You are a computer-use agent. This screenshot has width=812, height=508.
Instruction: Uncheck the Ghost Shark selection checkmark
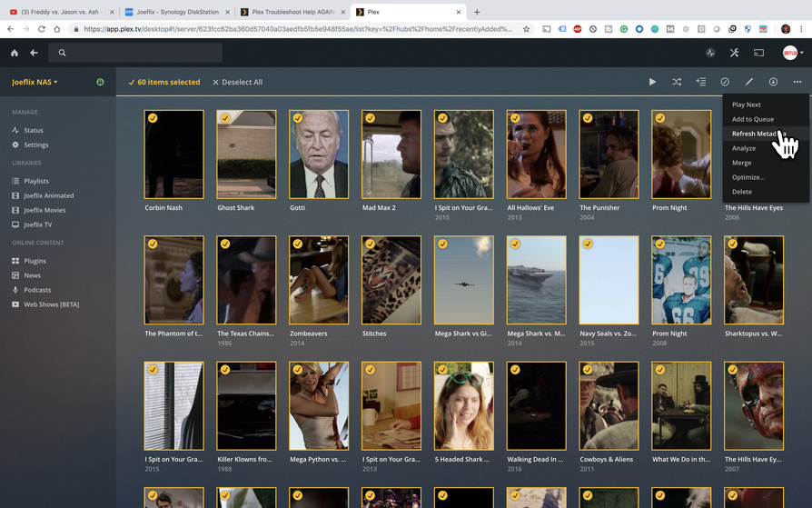(225, 118)
